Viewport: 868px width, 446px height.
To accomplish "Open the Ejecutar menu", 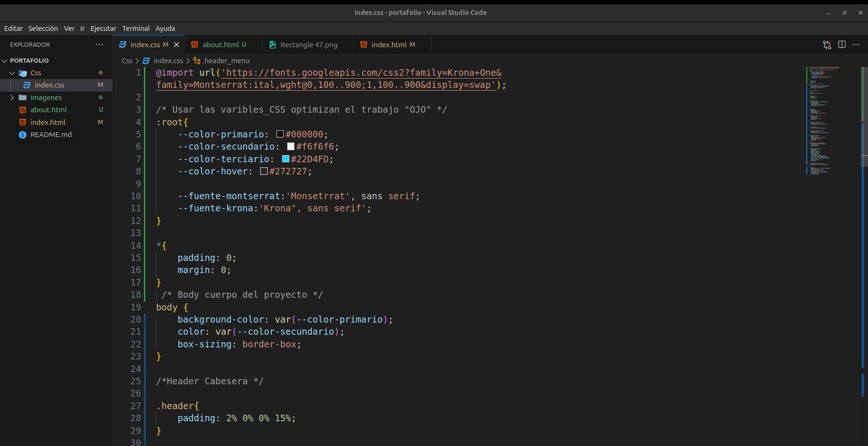I will pos(103,28).
